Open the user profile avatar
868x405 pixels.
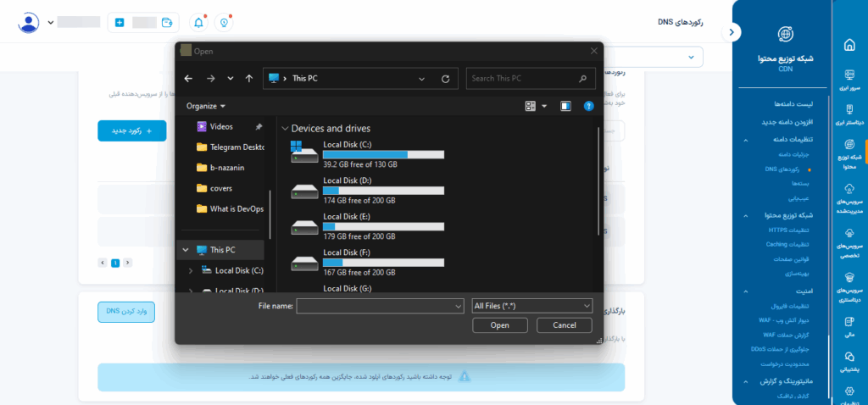coord(29,23)
